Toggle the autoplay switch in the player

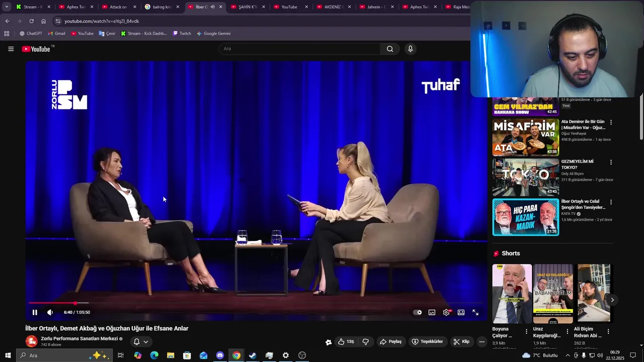(418, 312)
